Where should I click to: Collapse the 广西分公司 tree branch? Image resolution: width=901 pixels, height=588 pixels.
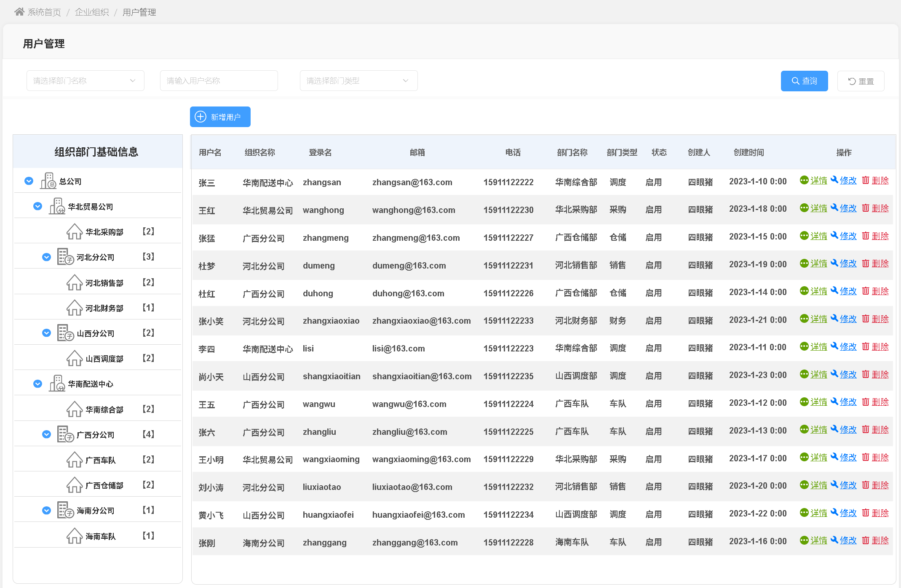coord(46,434)
